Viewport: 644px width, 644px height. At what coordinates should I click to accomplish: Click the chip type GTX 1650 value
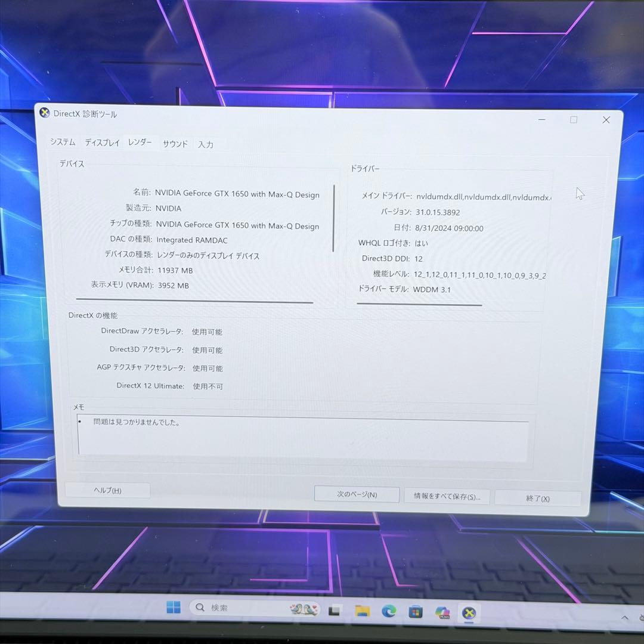pos(237,225)
